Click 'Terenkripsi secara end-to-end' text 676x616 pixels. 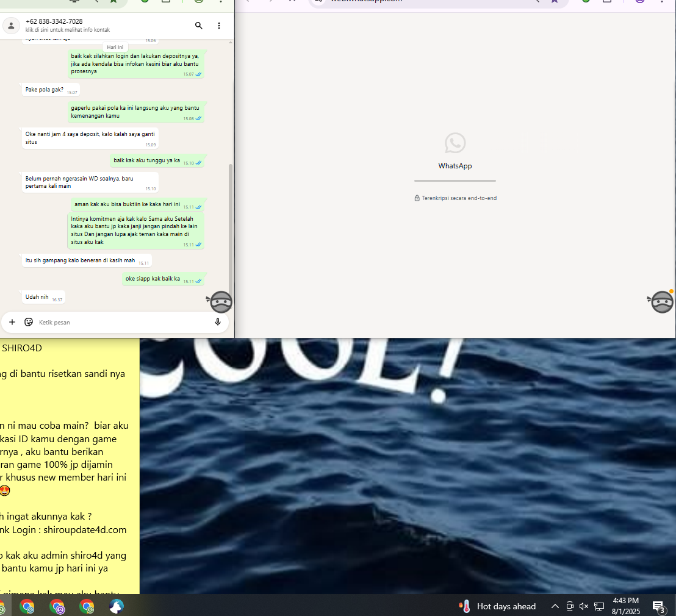tap(459, 198)
